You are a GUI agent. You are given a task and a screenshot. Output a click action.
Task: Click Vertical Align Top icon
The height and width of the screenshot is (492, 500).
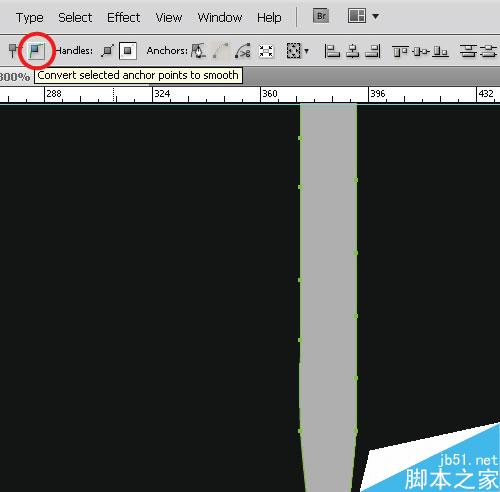(400, 51)
